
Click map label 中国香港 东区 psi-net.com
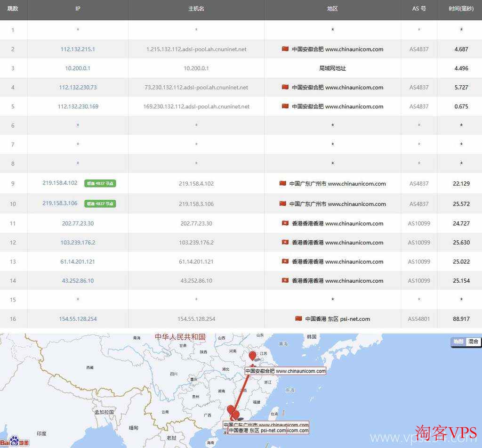point(257,431)
